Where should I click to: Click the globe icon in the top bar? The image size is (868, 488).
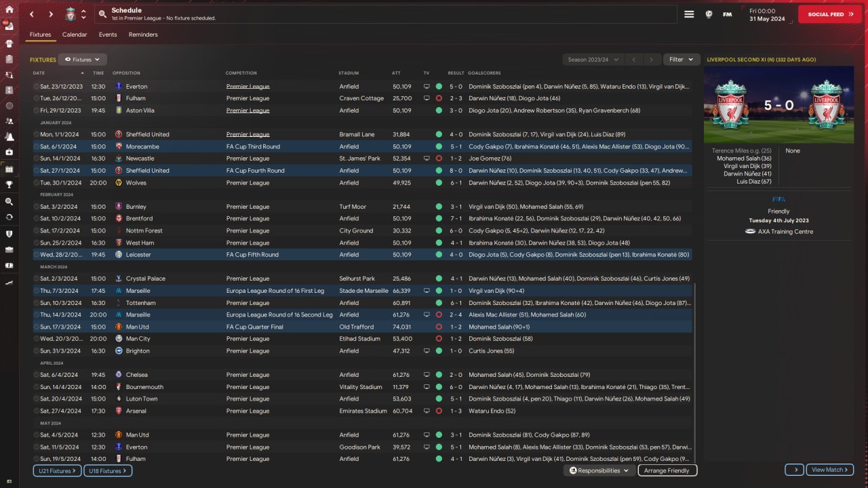(x=709, y=14)
